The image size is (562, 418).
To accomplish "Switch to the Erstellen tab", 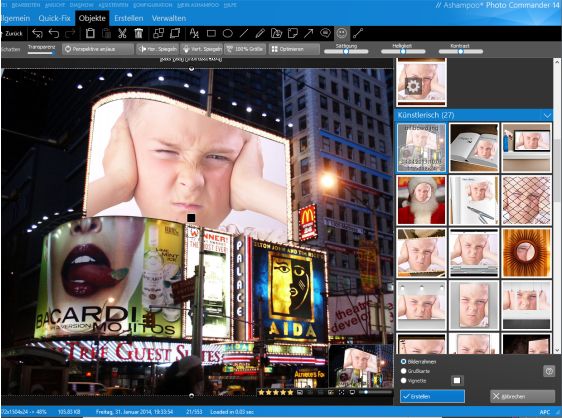I will [129, 18].
